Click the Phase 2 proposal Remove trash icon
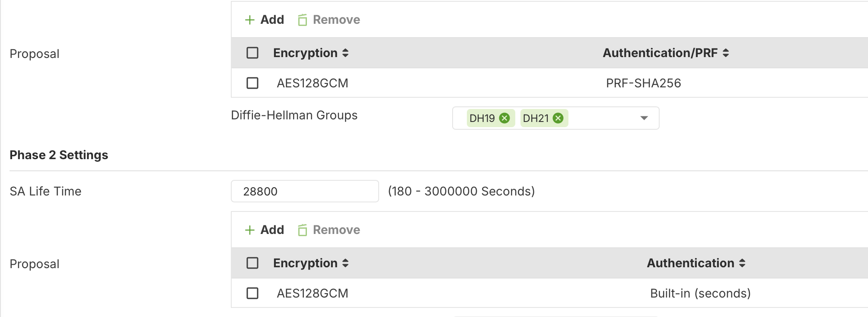The height and width of the screenshot is (317, 868). tap(303, 230)
